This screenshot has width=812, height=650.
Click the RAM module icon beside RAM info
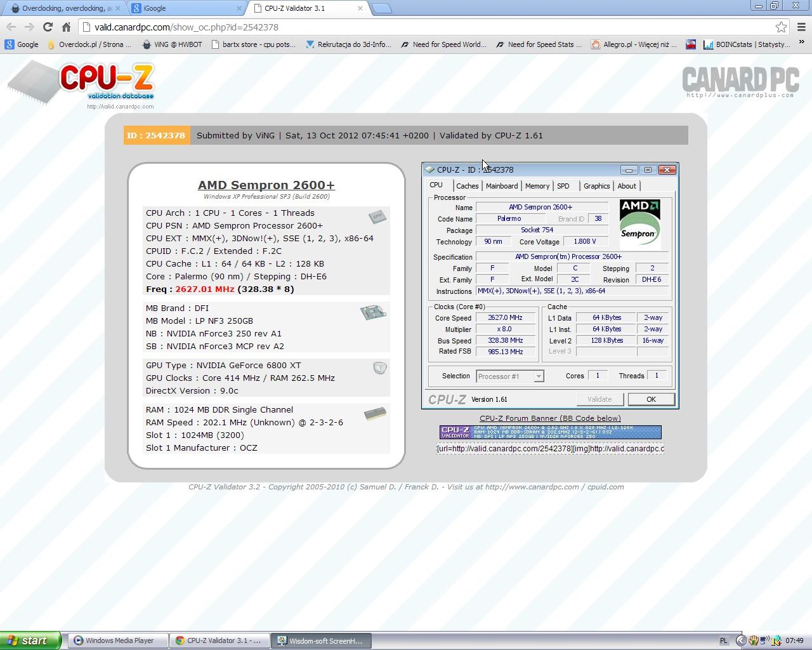(375, 414)
